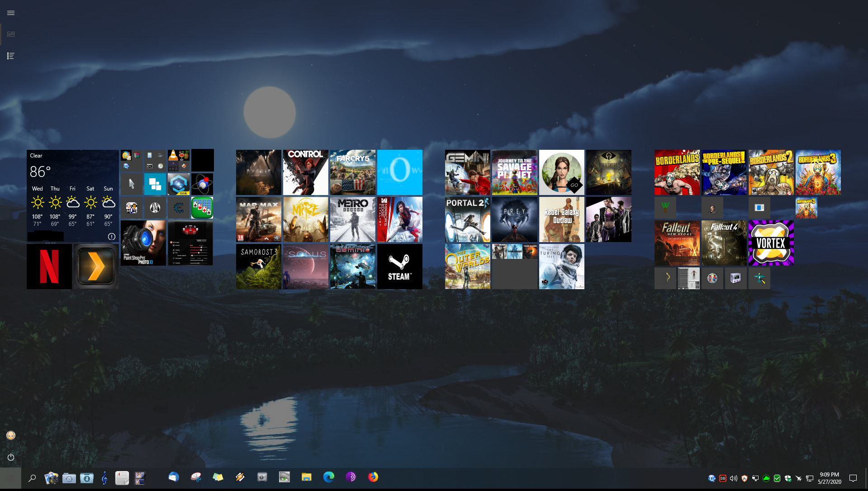This screenshot has height=491, width=868.
Task: Launch Borderlands The Pre-Sequel tile
Action: tap(724, 172)
